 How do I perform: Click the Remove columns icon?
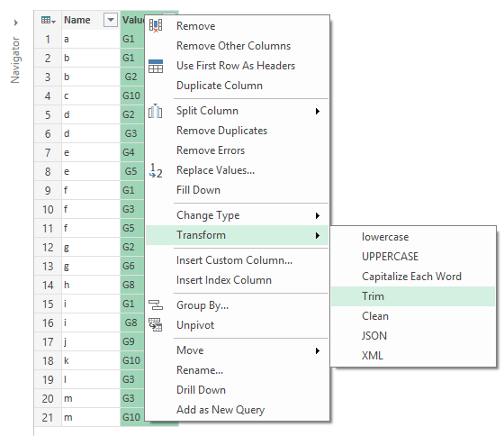tap(156, 26)
